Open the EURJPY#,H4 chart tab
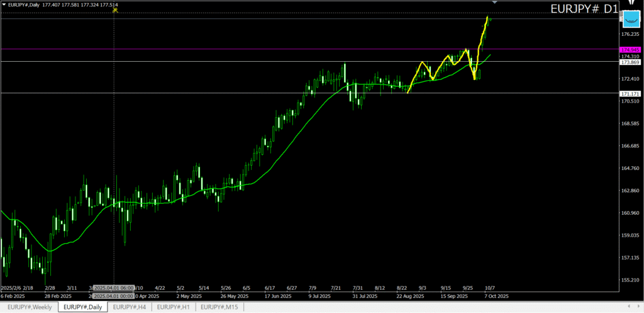The width and height of the screenshot is (644, 313). point(129,307)
